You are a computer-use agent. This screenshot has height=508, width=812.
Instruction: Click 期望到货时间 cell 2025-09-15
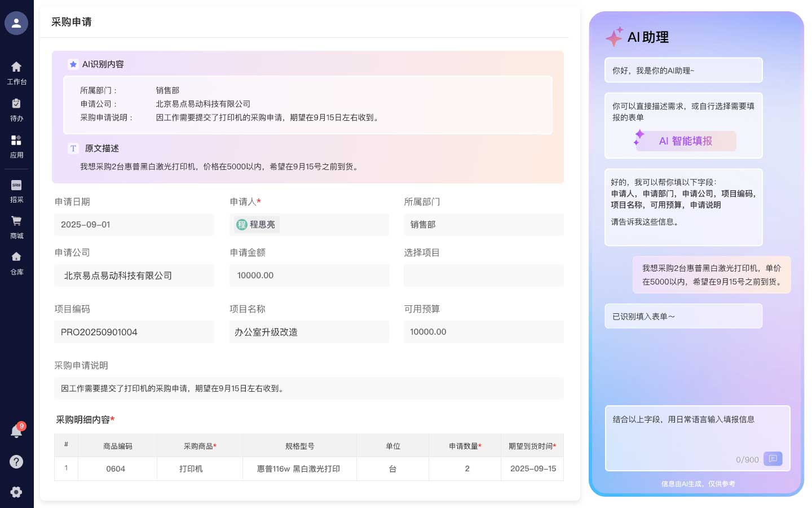click(533, 468)
